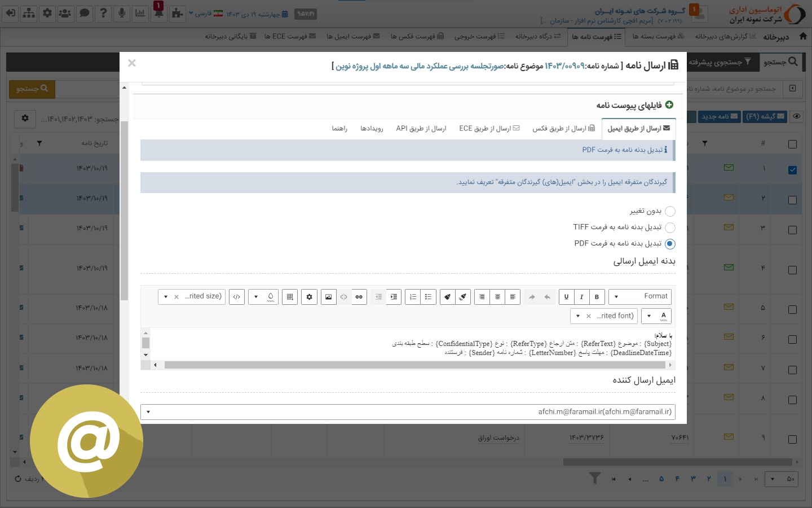Click the Underline toolbar button
The height and width of the screenshot is (508, 812).
coord(566,297)
